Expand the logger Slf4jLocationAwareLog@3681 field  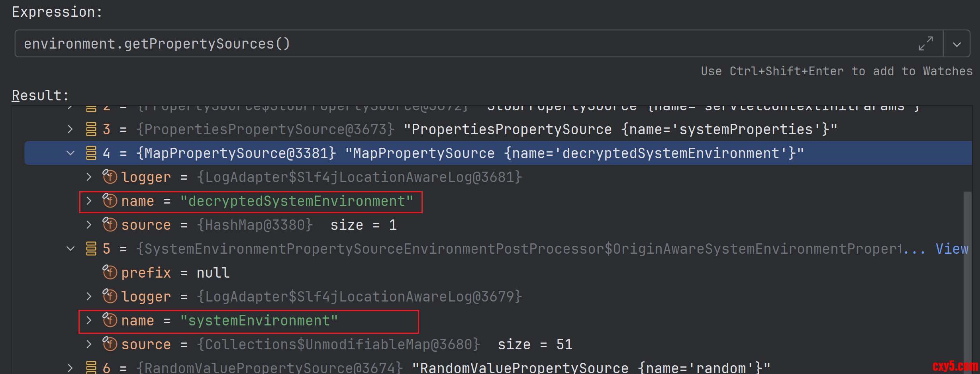click(89, 177)
